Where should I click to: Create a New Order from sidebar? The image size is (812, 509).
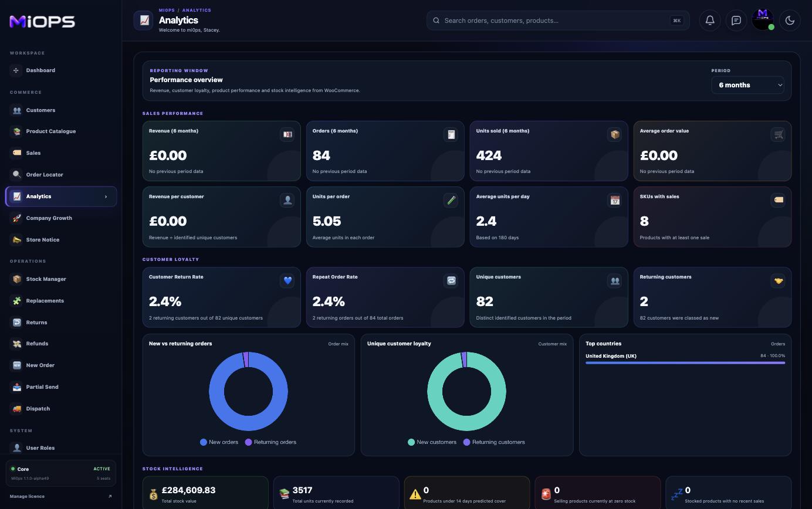(61, 365)
